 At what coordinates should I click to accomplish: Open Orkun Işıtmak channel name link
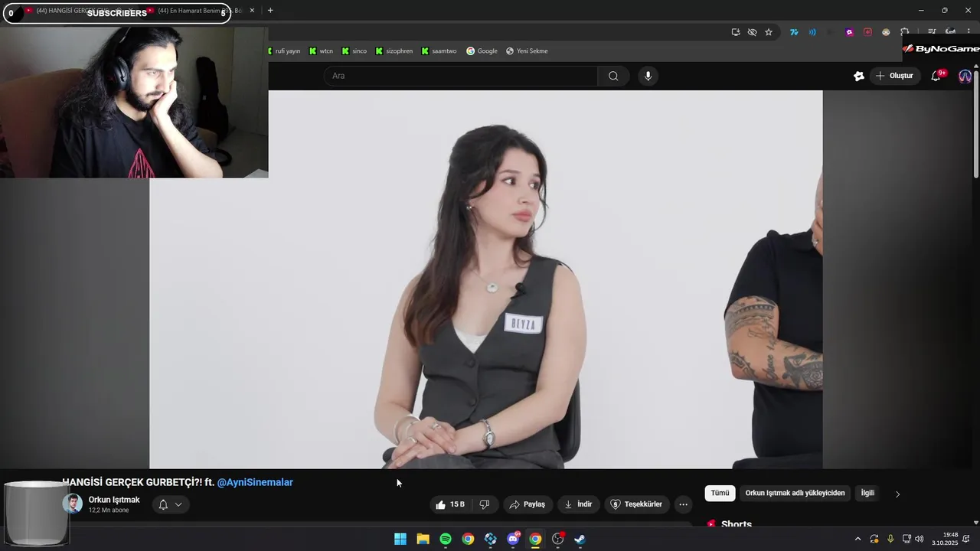pos(114,500)
